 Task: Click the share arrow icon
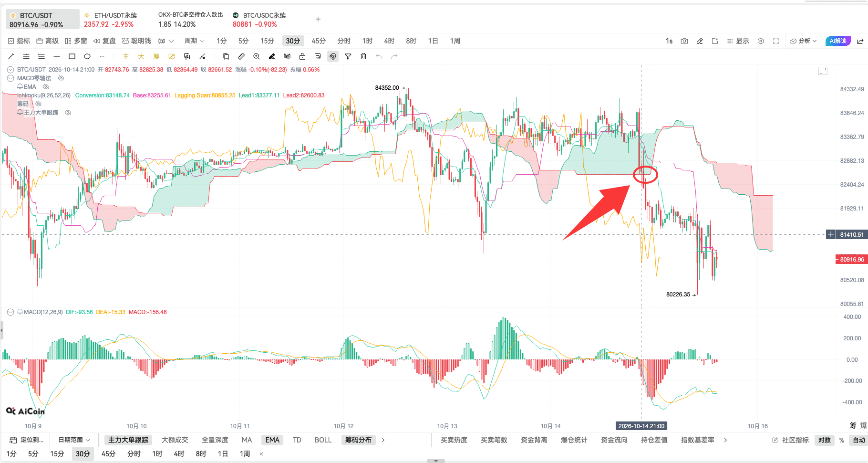pos(860,41)
